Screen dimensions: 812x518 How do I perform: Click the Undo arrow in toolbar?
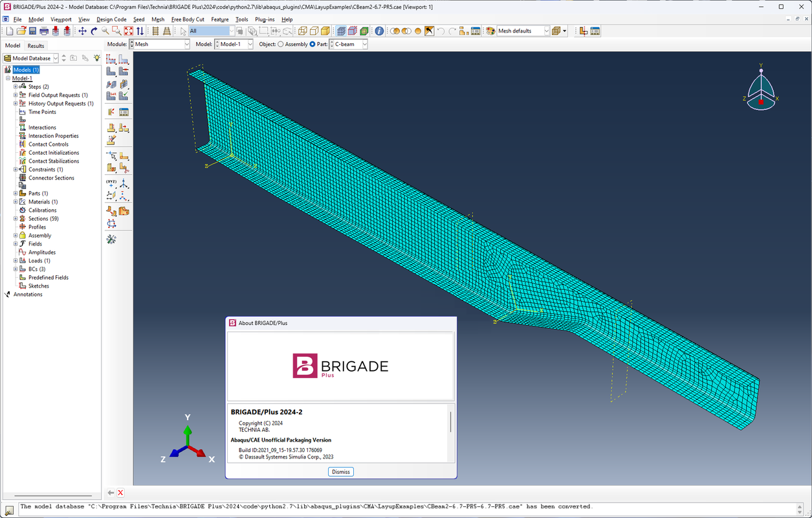point(441,30)
